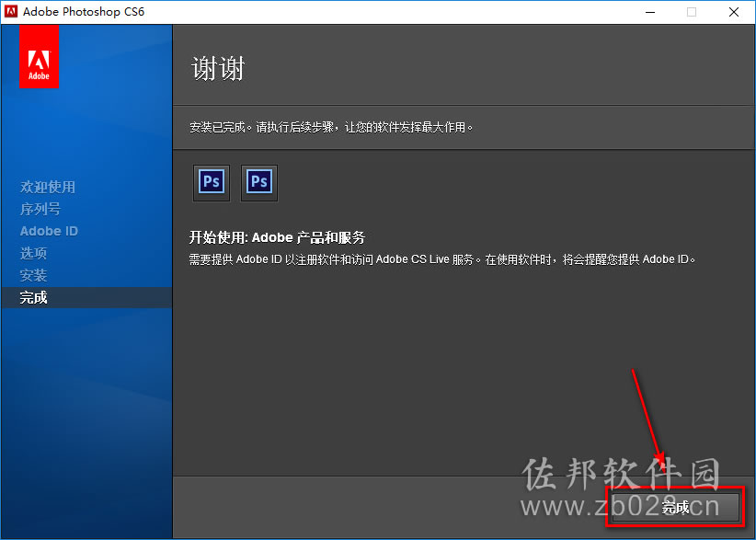Select the 安装 step in sidebar

pos(33,275)
